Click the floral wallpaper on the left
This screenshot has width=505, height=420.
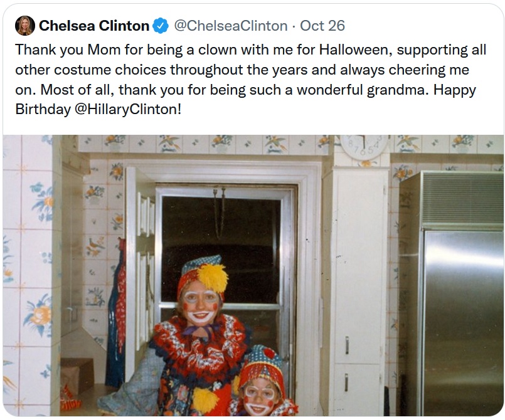coord(31,263)
